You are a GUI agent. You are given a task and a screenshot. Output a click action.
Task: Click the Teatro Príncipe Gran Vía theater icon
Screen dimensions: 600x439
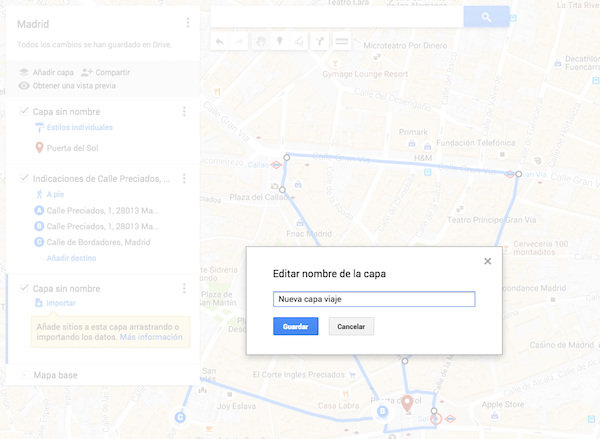point(460,209)
